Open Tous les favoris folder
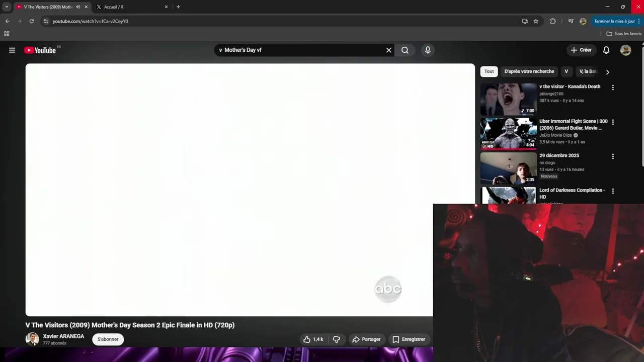The width and height of the screenshot is (644, 362). 624,34
